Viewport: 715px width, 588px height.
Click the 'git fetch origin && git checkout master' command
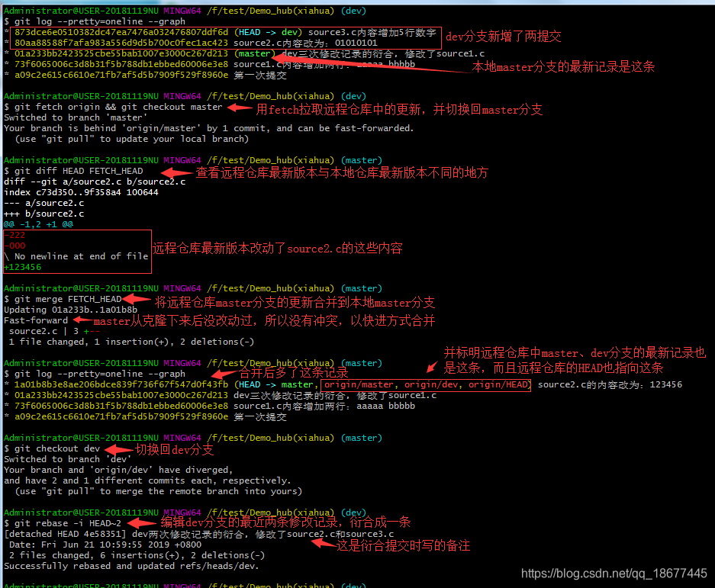point(118,107)
